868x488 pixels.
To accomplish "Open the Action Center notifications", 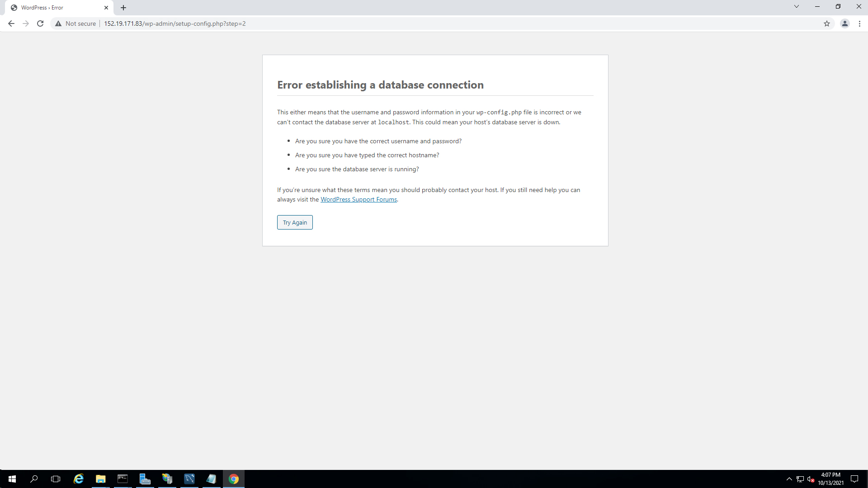I will coord(855,479).
